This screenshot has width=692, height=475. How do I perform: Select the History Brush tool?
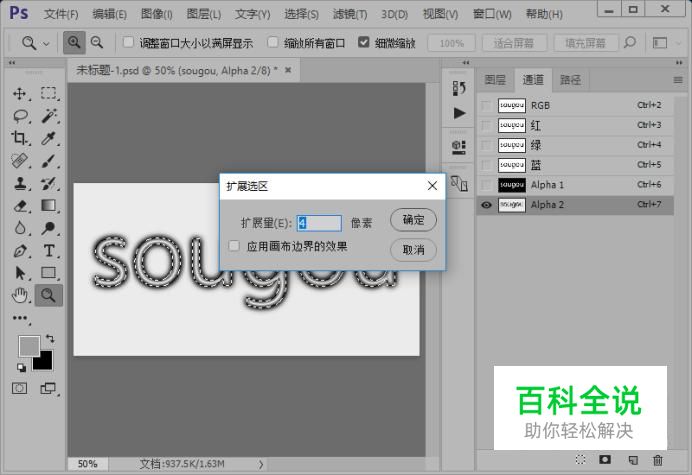(49, 183)
